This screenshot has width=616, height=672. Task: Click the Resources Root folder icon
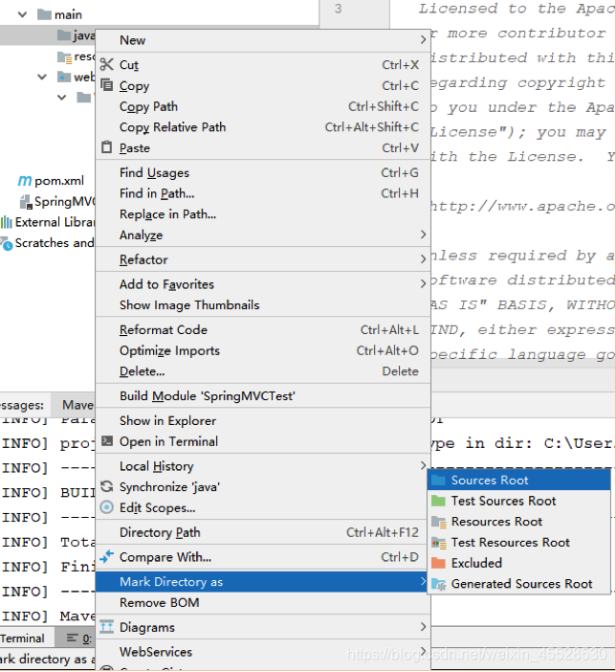point(439,522)
